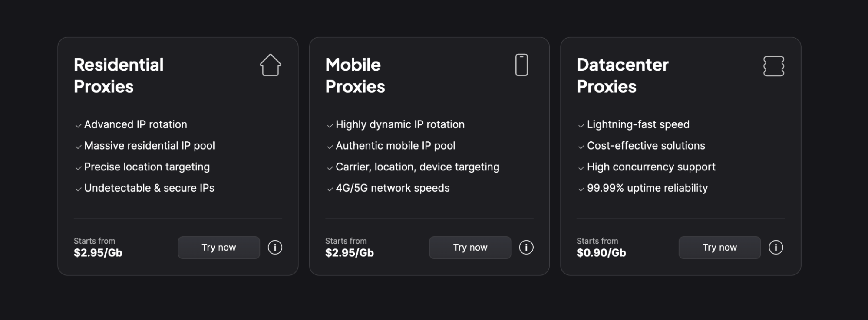The image size is (868, 320).
Task: Click the $0.90/Gb datacenter price
Action: tap(601, 253)
